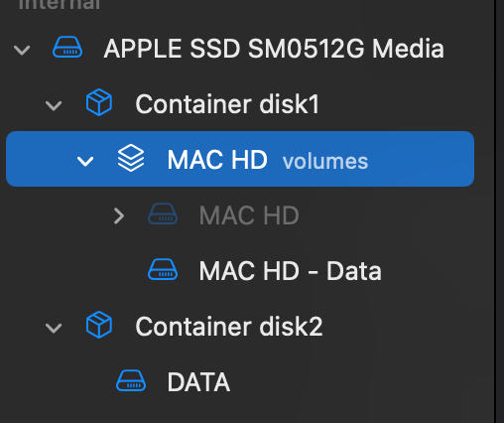The height and width of the screenshot is (423, 504).
Task: Click the MAC HD - Data drive icon
Action: [163, 269]
